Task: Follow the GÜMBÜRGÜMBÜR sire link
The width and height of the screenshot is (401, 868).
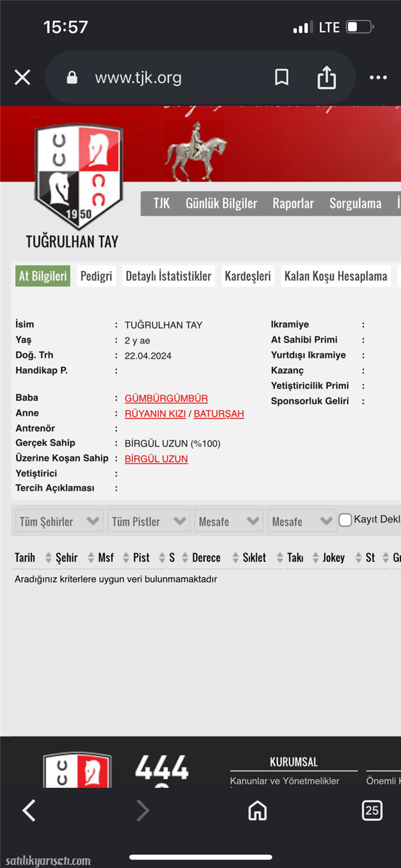Action: (x=166, y=399)
